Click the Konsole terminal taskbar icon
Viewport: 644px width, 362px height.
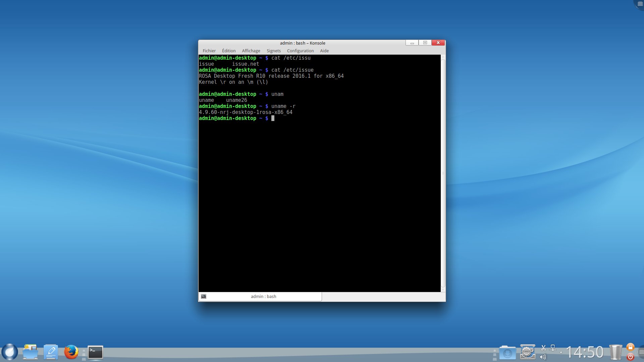coord(96,352)
